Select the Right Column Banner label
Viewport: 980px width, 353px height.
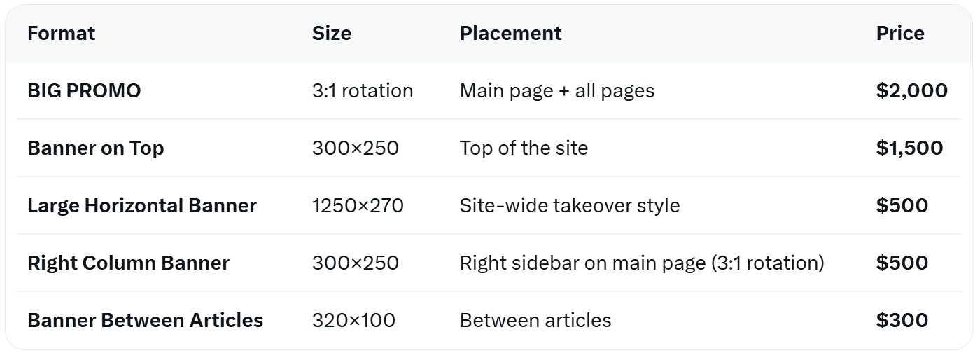click(129, 263)
